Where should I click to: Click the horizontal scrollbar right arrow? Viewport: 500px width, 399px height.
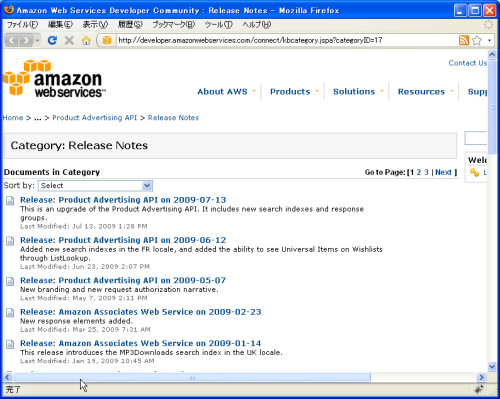click(481, 378)
